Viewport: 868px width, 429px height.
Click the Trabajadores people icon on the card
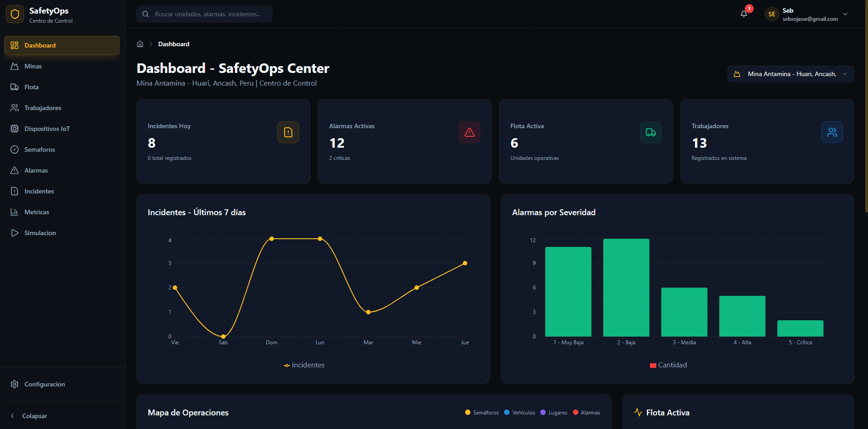click(x=832, y=132)
